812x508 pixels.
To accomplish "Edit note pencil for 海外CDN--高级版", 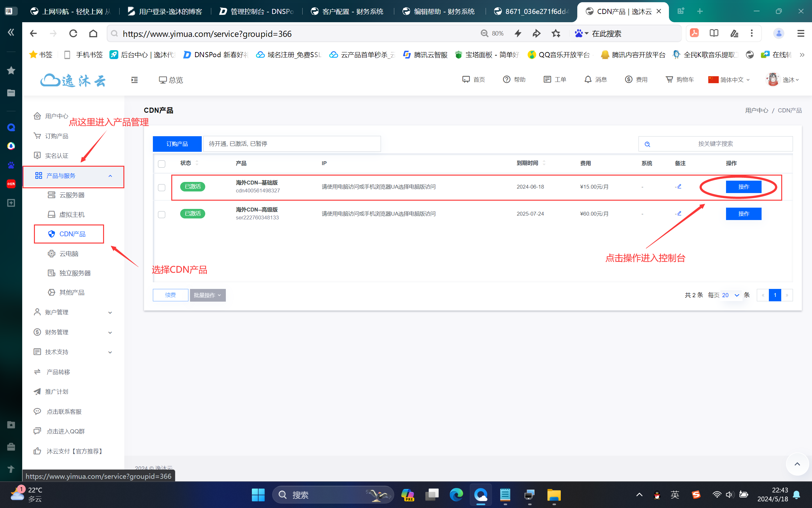I will [x=679, y=213].
